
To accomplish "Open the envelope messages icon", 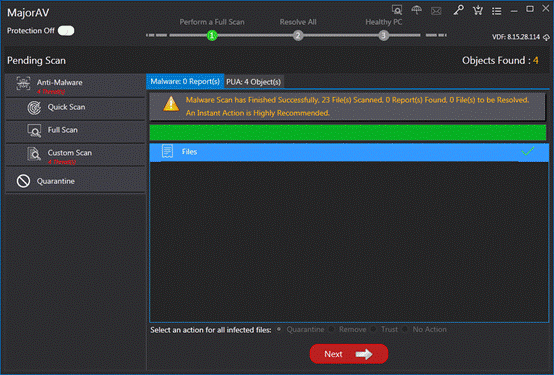I will coord(436,11).
